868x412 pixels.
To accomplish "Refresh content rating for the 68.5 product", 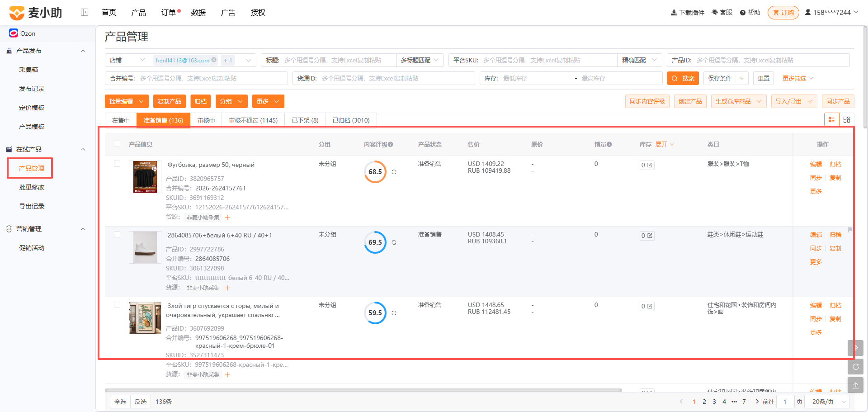I will point(394,172).
